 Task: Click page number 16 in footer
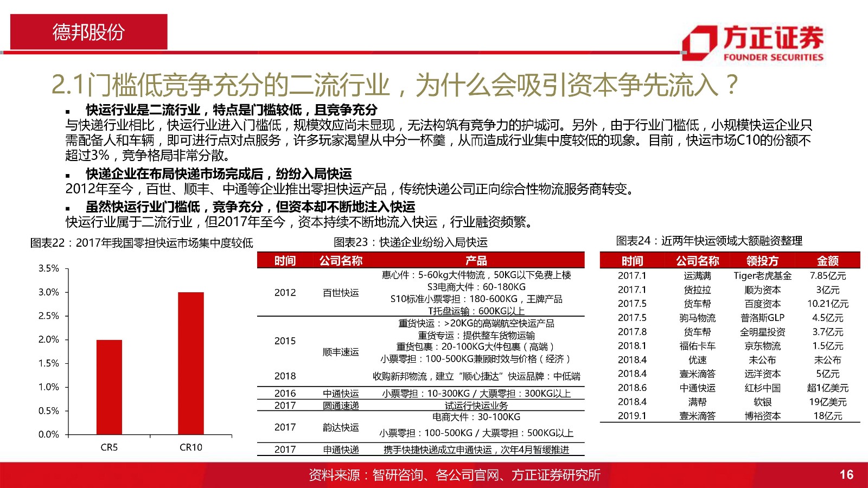pyautogui.click(x=846, y=475)
